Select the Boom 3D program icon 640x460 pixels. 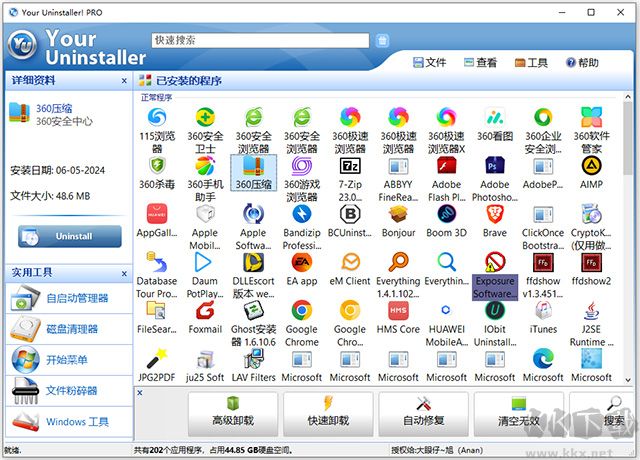click(x=447, y=213)
